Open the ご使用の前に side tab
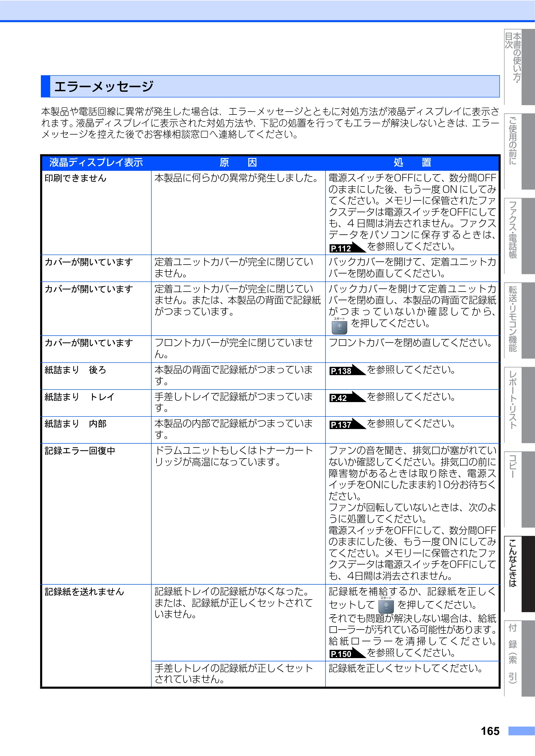 519,151
